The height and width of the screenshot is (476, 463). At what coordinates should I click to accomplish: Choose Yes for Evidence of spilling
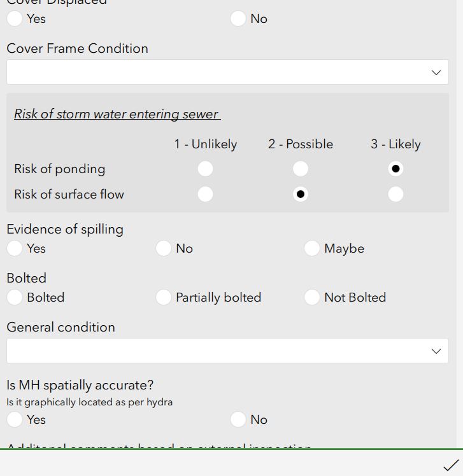pos(15,248)
